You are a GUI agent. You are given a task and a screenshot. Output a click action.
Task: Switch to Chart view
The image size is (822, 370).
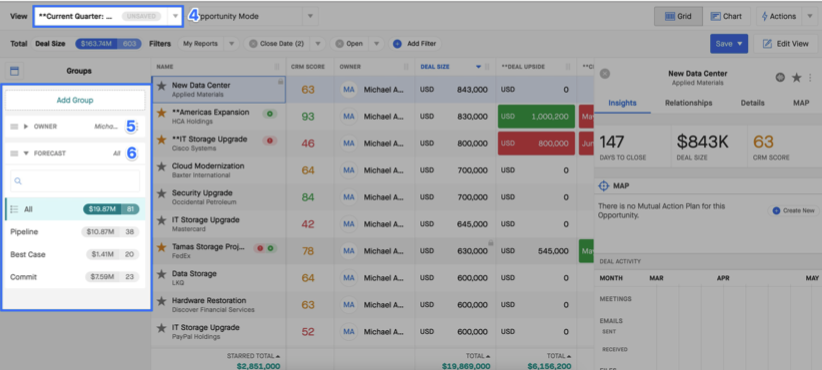point(727,16)
